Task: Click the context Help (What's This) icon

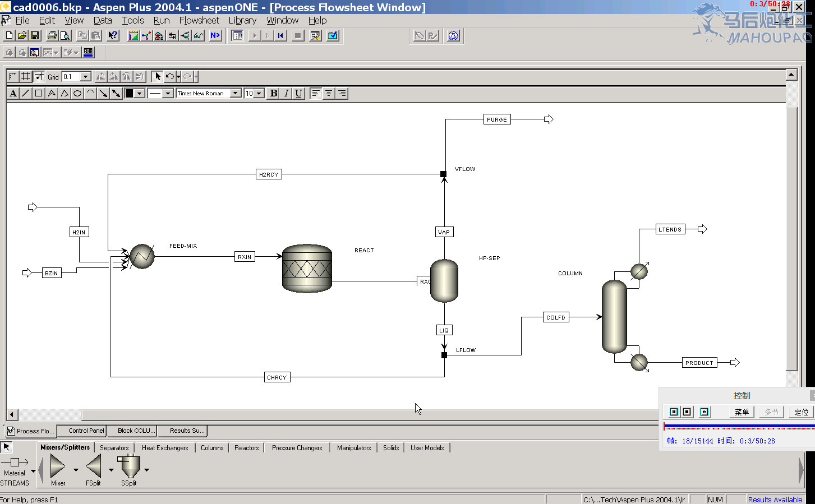Action: click(x=113, y=35)
